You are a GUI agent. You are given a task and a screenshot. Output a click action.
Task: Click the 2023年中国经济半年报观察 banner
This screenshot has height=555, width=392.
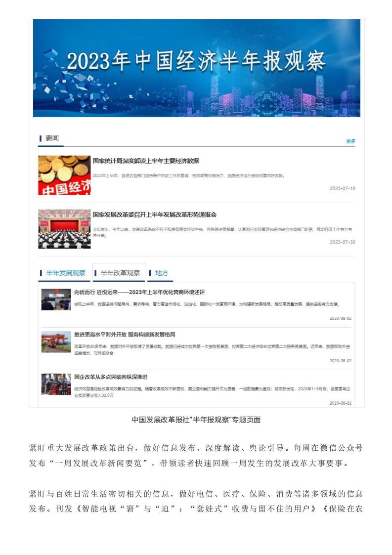pos(197,68)
